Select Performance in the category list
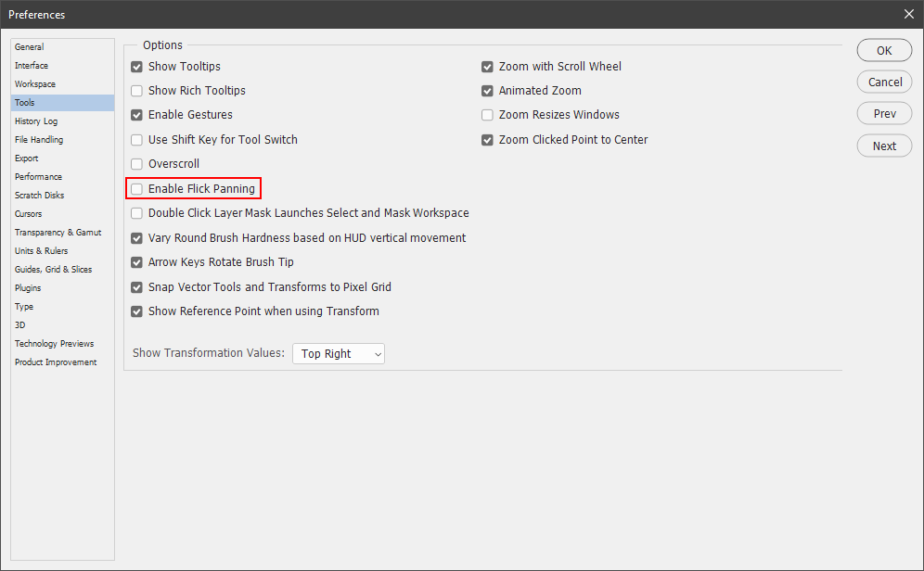The height and width of the screenshot is (571, 924). coord(39,177)
